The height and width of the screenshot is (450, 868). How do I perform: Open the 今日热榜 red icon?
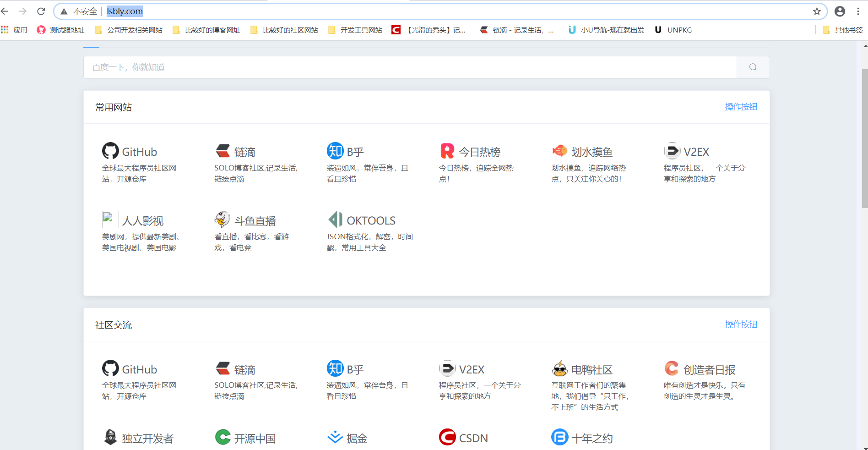coord(447,151)
